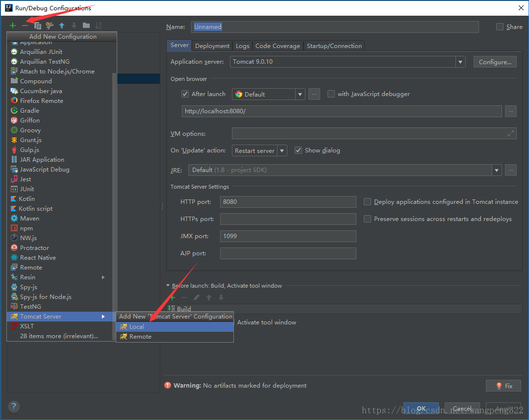Expand the Tomcat Server submenu
529x420 pixels.
click(x=103, y=317)
